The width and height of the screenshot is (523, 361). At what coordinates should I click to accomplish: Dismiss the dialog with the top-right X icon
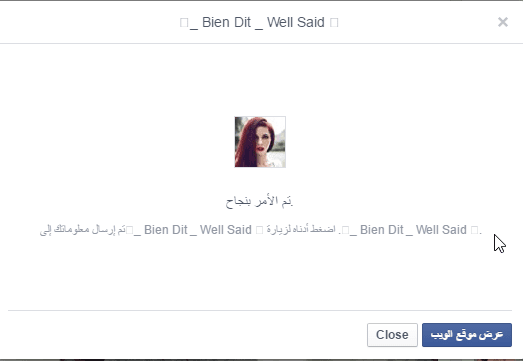tap(503, 22)
